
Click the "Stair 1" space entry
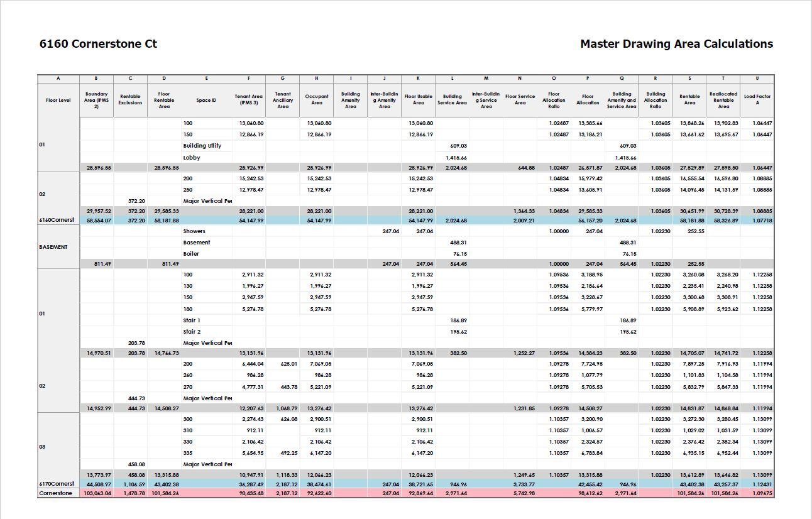click(192, 320)
